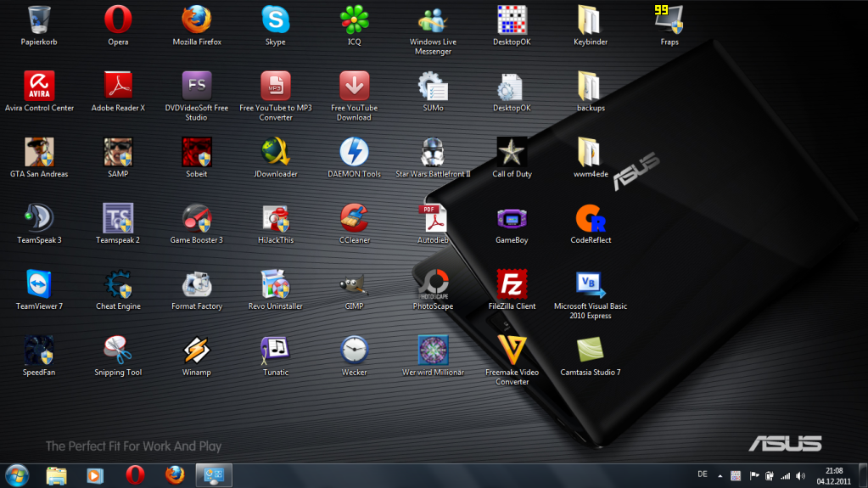Open Windows Live Messenger shortcut
Viewport: 868px width, 488px height.
click(x=433, y=31)
